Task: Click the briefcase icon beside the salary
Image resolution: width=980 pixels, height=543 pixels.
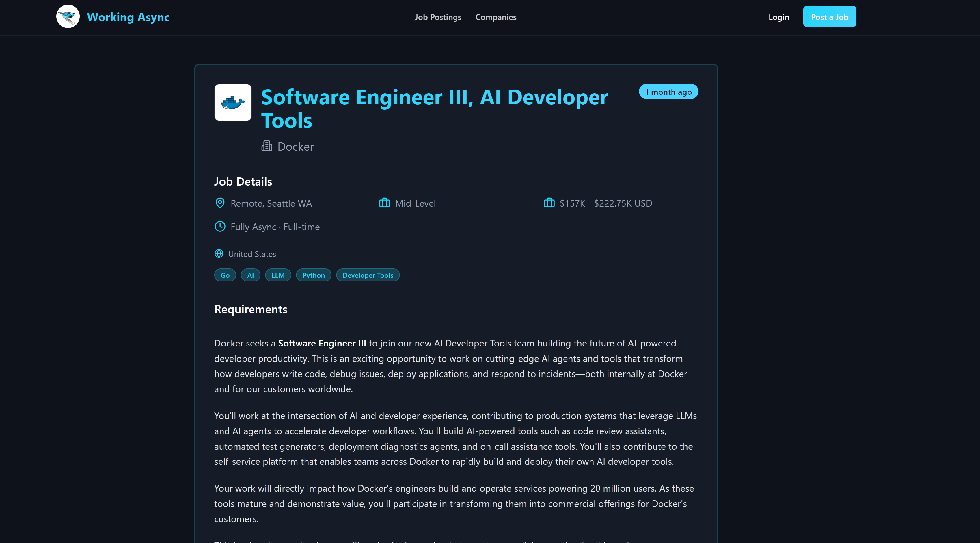Action: pyautogui.click(x=549, y=203)
